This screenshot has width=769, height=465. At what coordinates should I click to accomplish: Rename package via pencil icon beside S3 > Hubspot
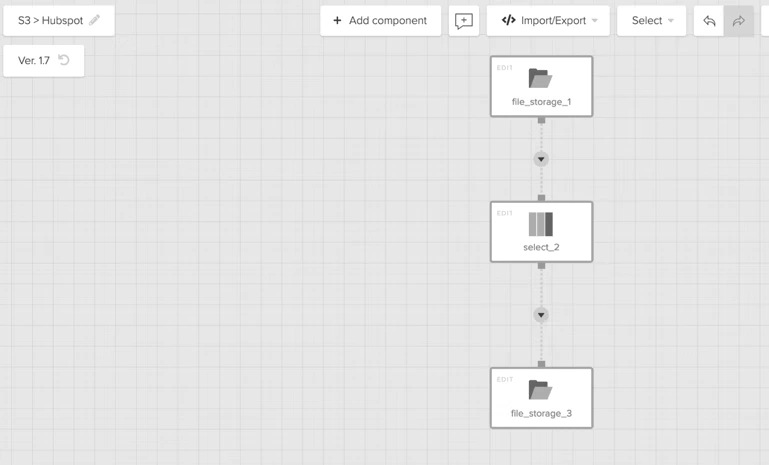tap(95, 20)
